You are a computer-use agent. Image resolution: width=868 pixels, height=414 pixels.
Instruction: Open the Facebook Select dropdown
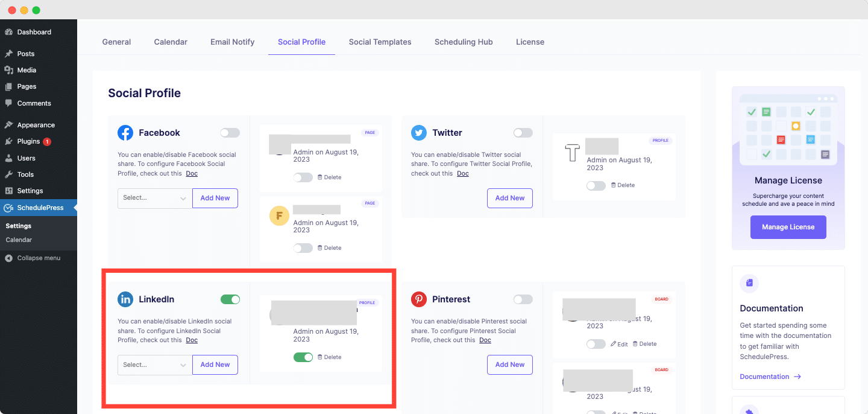coord(155,198)
